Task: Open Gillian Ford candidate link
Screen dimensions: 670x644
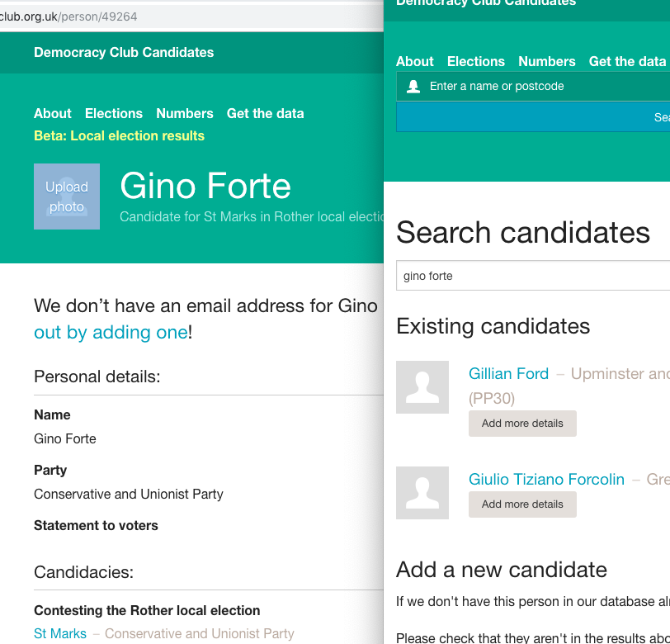Action: click(x=508, y=374)
